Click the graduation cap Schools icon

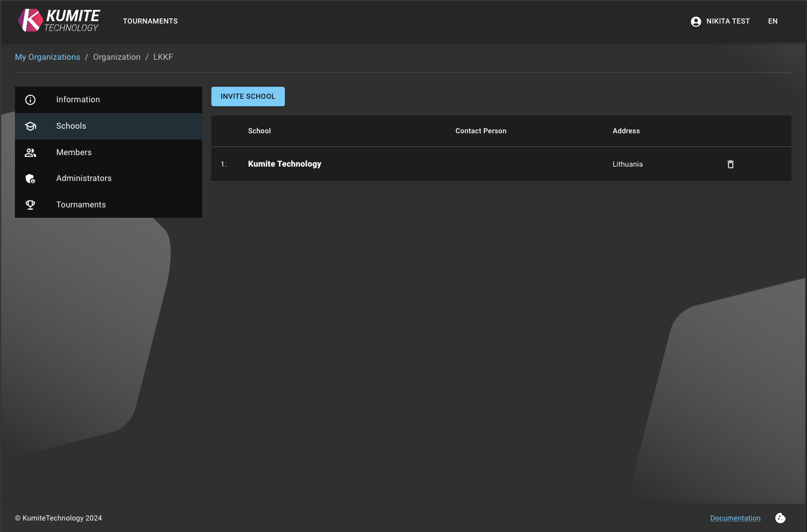pos(30,126)
